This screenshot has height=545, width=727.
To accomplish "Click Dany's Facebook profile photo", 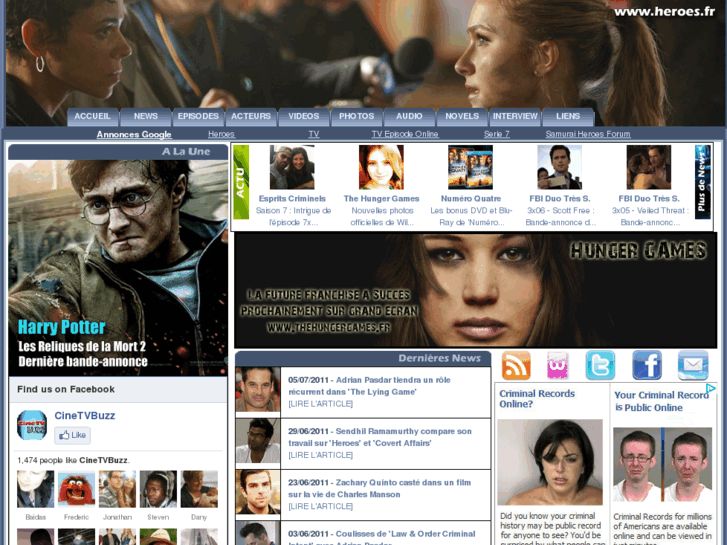I will coord(199,489).
